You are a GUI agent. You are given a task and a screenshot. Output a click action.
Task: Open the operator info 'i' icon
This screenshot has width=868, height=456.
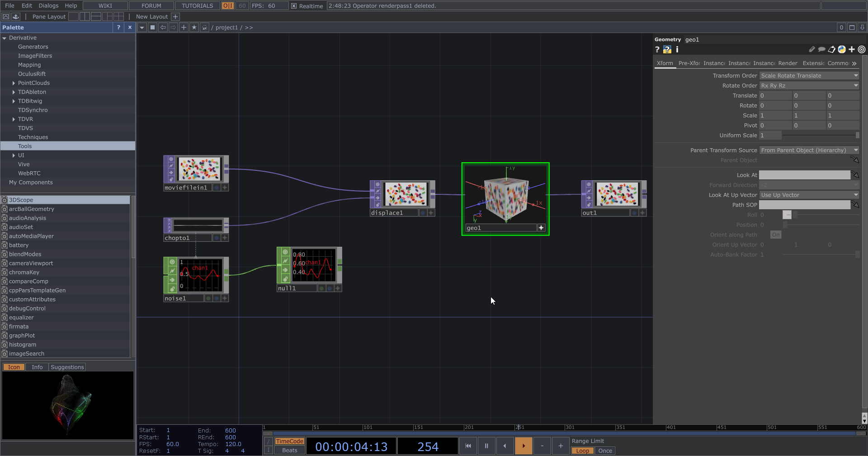pos(677,50)
